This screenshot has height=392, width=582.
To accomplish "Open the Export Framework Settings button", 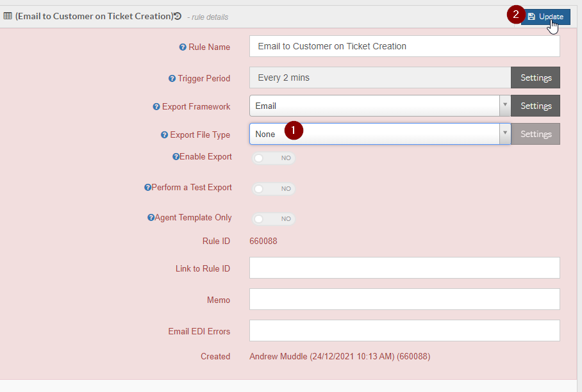I will click(535, 106).
